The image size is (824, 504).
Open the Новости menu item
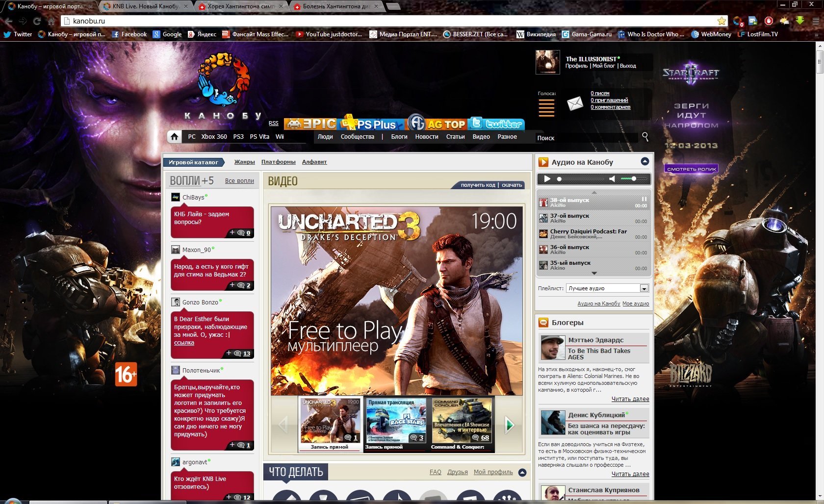(x=427, y=137)
